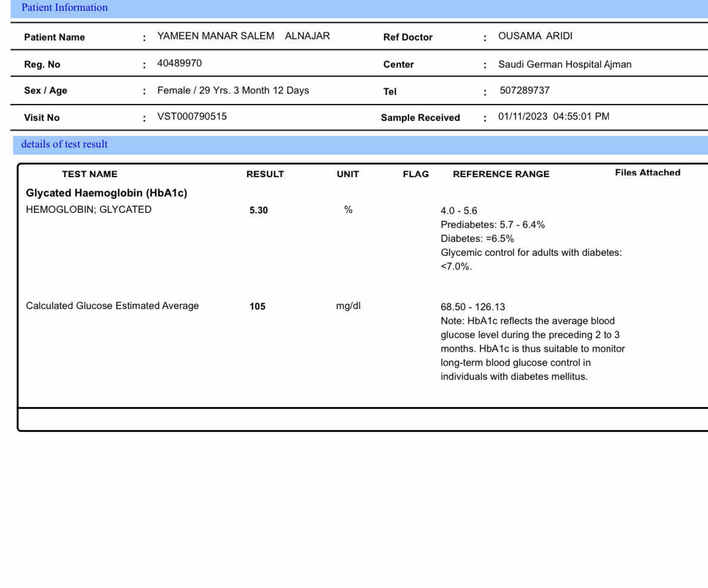708x588 pixels.
Task: Select the Glycated Haemoglobin (HbA1c) heading
Action: [107, 193]
